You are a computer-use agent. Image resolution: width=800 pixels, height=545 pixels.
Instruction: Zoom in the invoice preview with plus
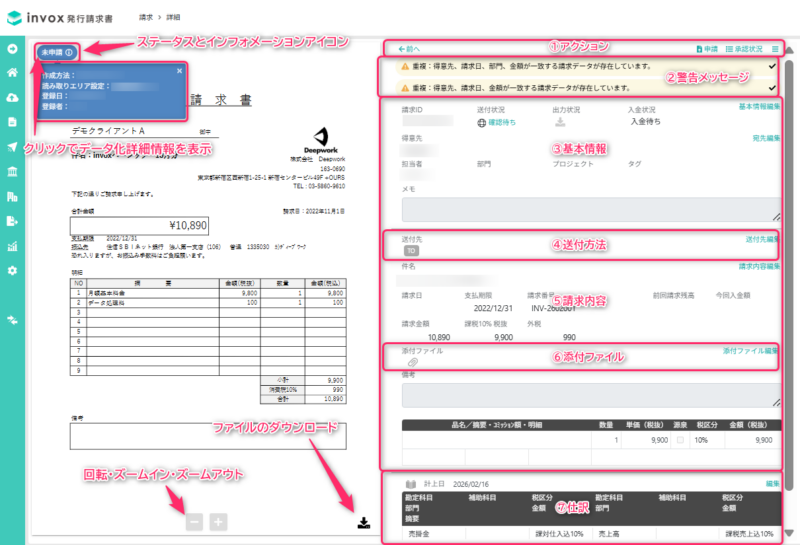(x=218, y=522)
